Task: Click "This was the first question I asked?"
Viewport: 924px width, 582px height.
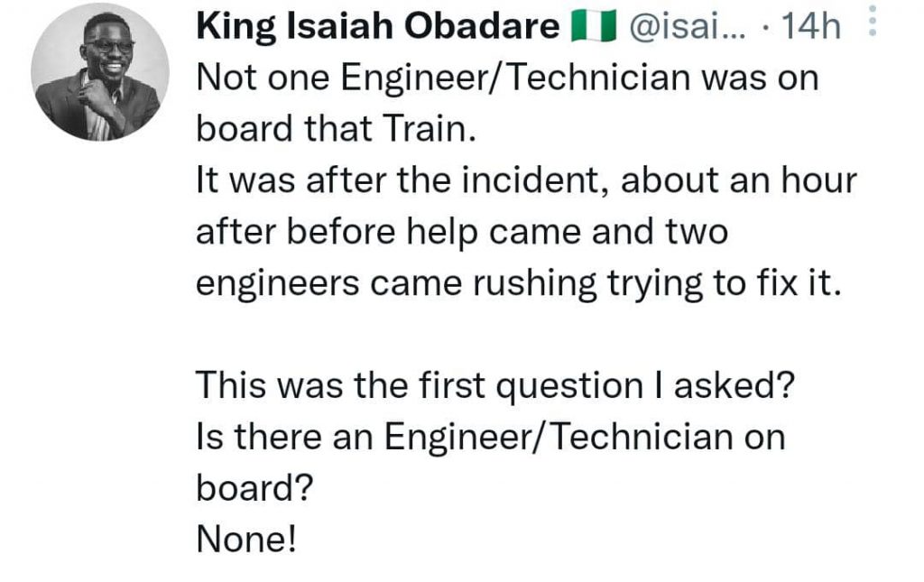Action: tap(494, 386)
